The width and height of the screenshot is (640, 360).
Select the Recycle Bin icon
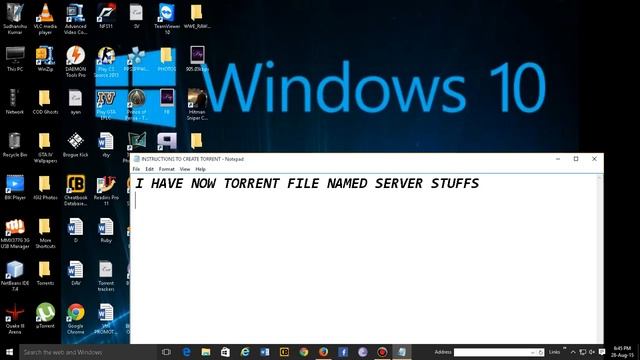(15, 144)
